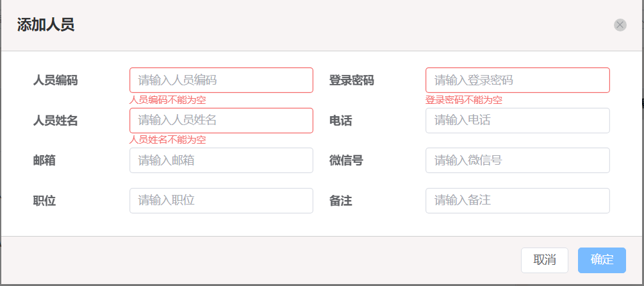
Task: Select the 微信号 label text
Action: point(346,161)
